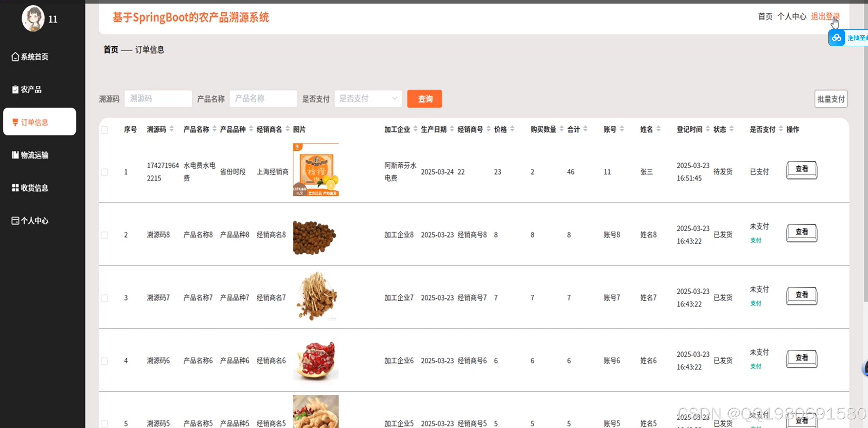This screenshot has width=868, height=428.
Task: Click the system home house icon
Action: point(15,57)
